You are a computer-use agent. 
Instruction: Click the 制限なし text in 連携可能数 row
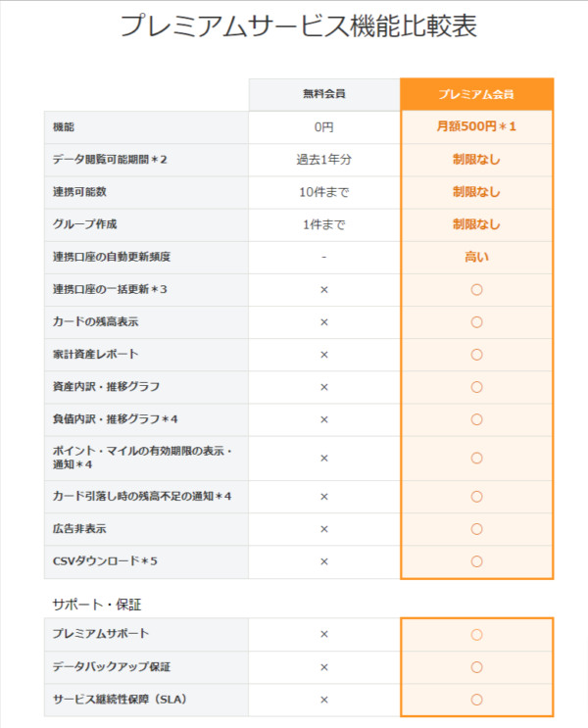pyautogui.click(x=476, y=192)
